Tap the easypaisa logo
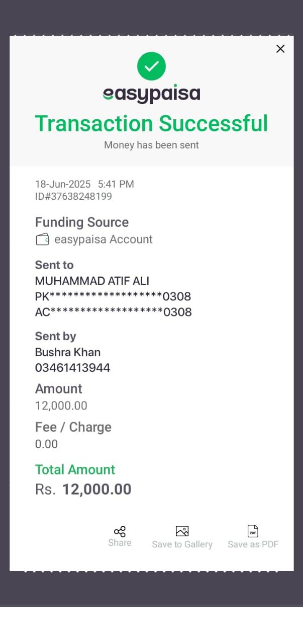The height and width of the screenshot is (644, 303). coord(151,94)
